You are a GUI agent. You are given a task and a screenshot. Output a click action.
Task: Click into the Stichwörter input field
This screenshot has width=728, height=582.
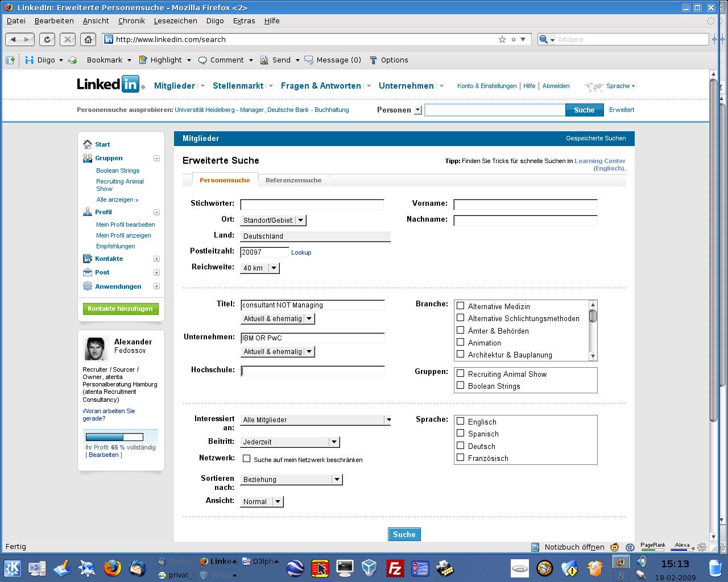pos(312,205)
